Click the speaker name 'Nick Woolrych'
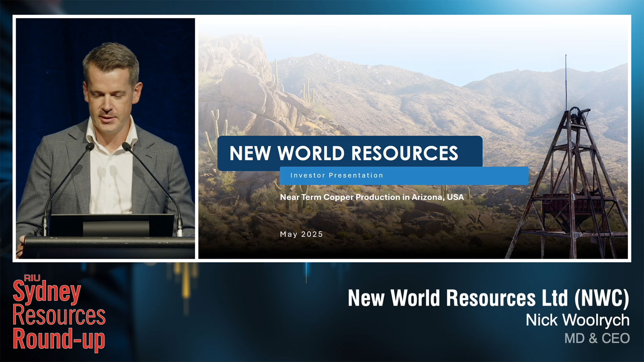 pyautogui.click(x=578, y=320)
